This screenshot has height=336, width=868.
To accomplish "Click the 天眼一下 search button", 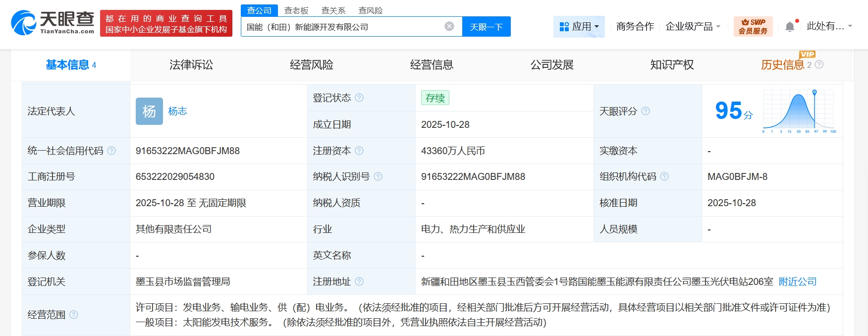I will coord(486,27).
